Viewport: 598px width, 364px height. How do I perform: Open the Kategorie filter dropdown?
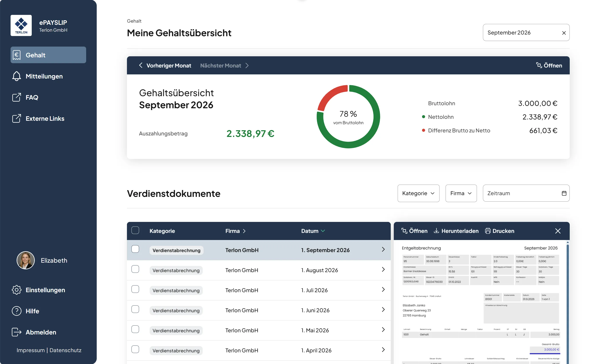click(x=418, y=193)
